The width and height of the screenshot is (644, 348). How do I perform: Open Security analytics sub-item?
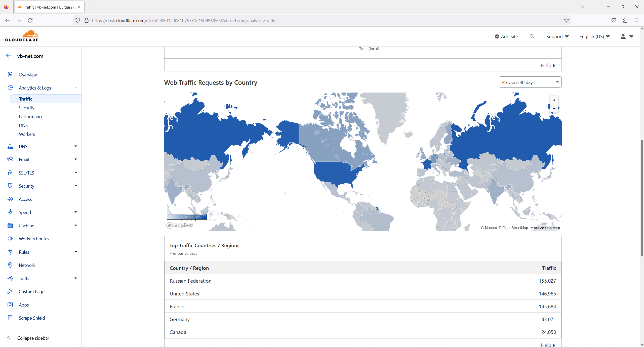(26, 108)
